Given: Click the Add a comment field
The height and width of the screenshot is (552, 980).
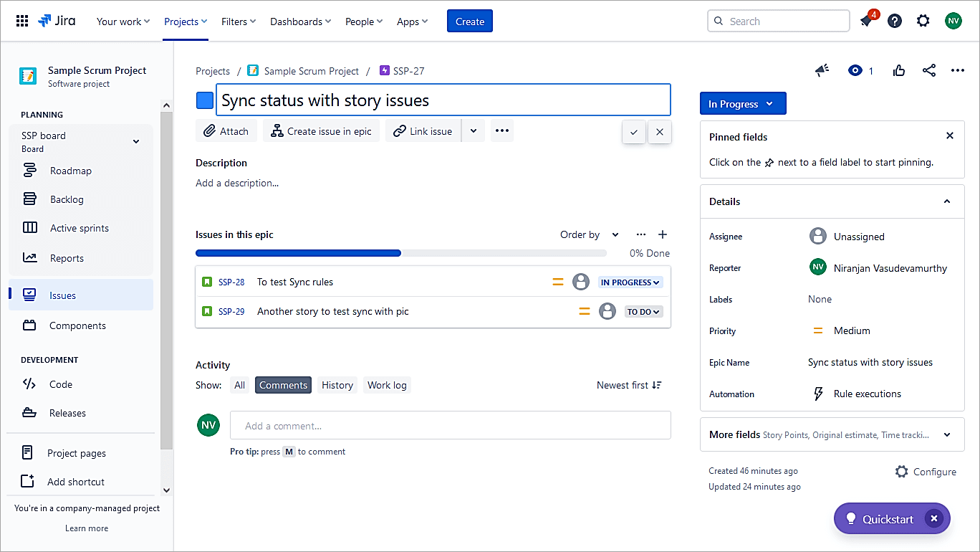Looking at the screenshot, I should [450, 425].
